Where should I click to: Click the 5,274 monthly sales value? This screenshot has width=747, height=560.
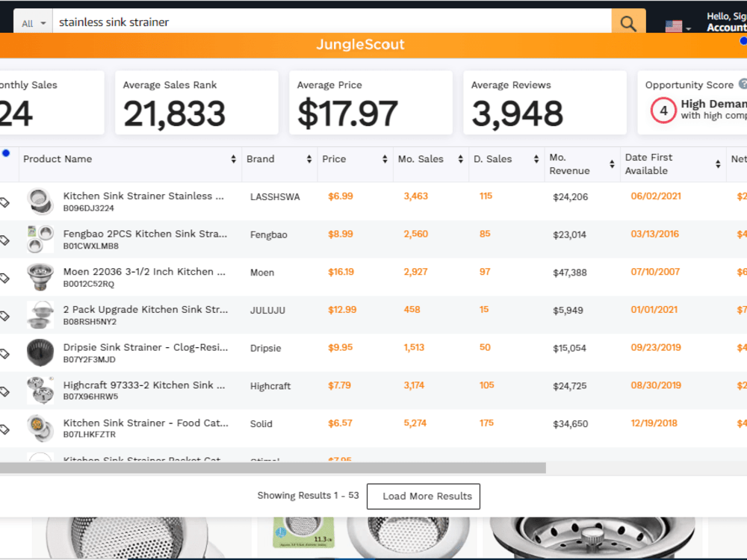(415, 423)
